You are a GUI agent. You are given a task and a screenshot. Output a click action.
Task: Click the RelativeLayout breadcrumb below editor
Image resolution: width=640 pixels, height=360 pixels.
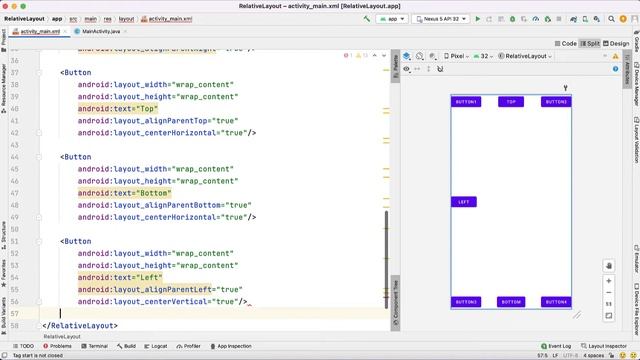(x=62, y=337)
